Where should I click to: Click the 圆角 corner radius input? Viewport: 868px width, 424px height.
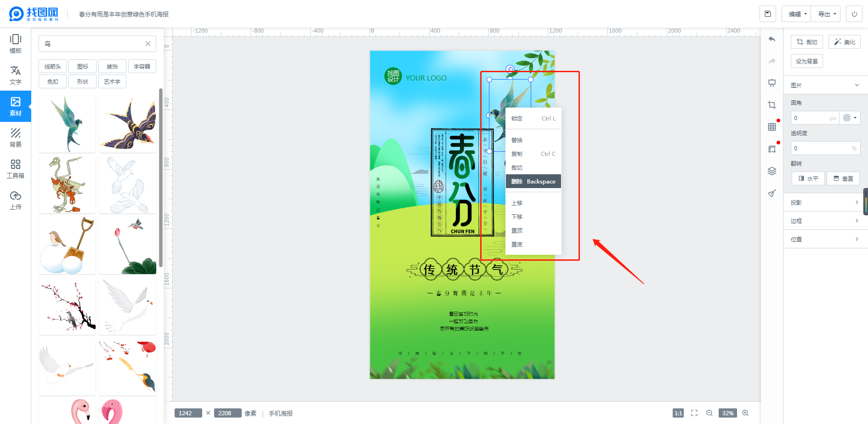coord(815,118)
